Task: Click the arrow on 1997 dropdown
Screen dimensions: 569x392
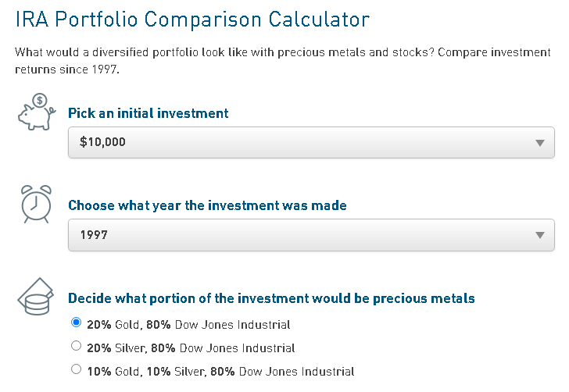Action: coord(539,236)
